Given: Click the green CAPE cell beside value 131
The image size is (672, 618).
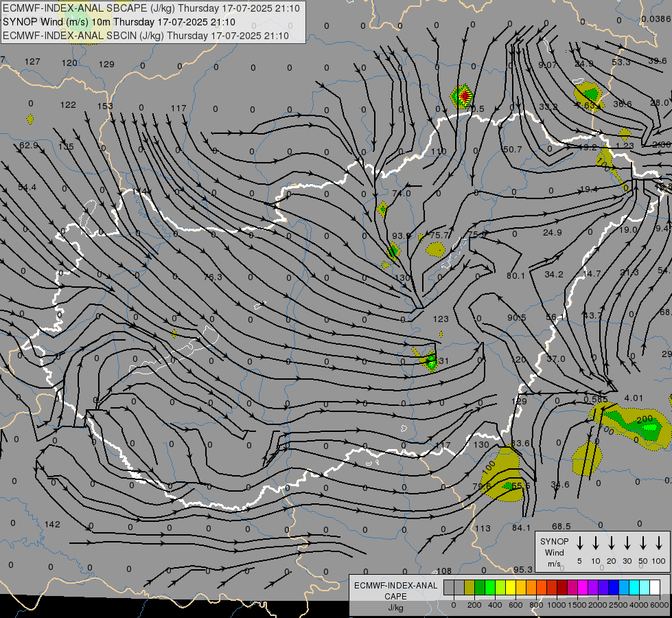Looking at the screenshot, I should pyautogui.click(x=430, y=360).
